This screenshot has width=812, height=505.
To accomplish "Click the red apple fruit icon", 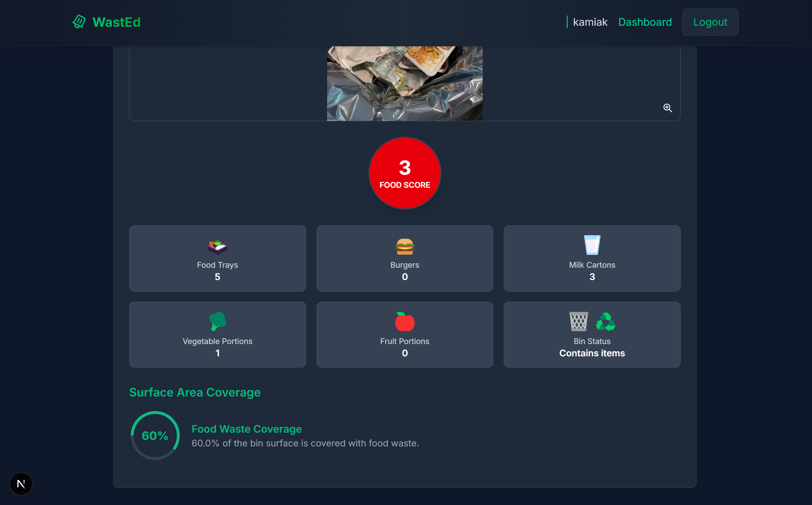I will coord(405,322).
